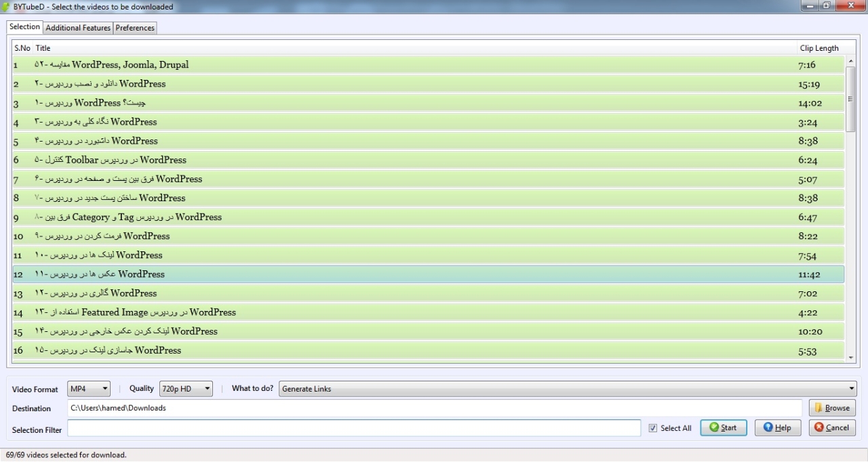Select video row 16 with length 5:53
Viewport: 868px width, 462px height.
(429, 350)
